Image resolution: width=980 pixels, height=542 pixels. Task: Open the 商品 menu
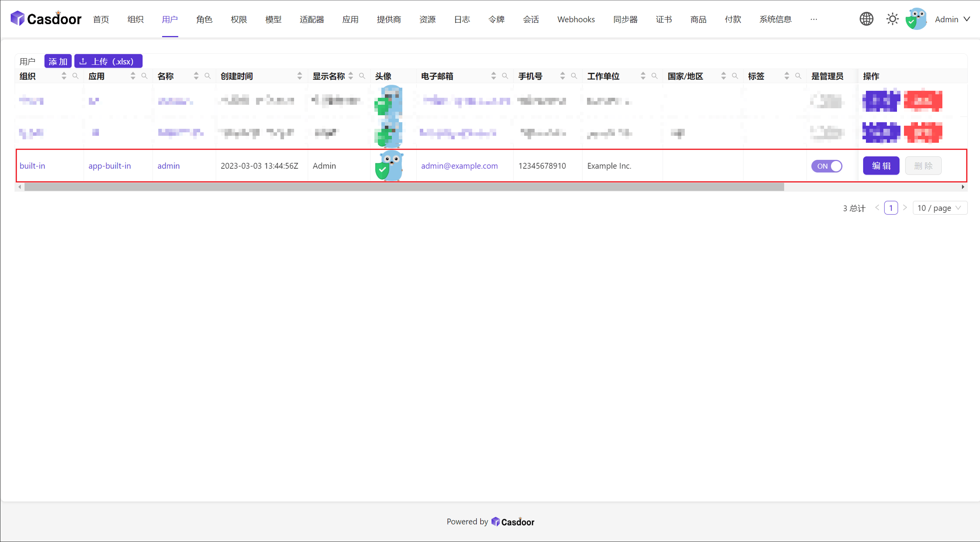pos(698,19)
